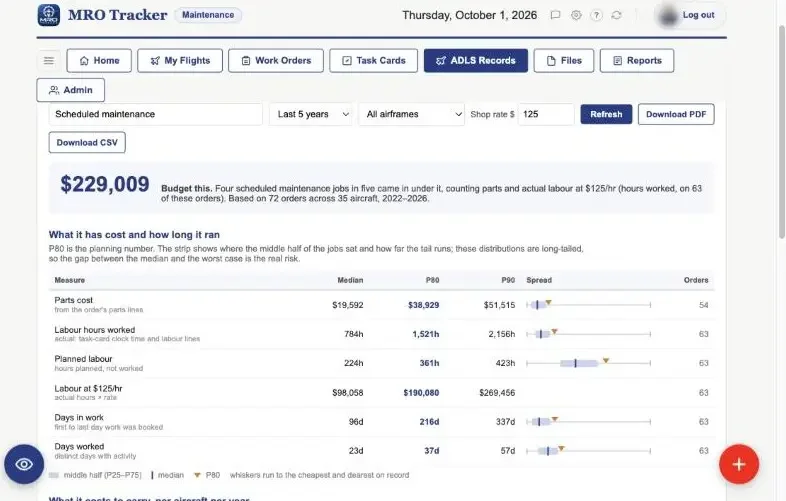Go to the Home tab
This screenshot has width=786, height=501.
(99, 61)
